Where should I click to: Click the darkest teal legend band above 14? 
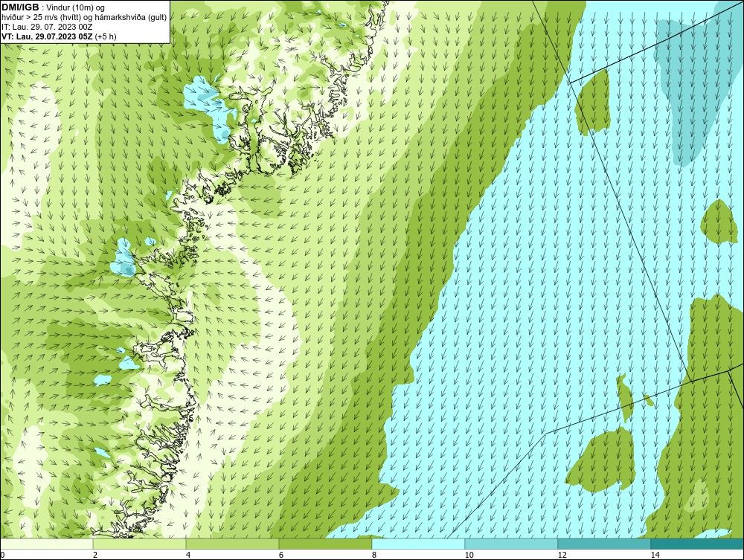click(x=698, y=544)
